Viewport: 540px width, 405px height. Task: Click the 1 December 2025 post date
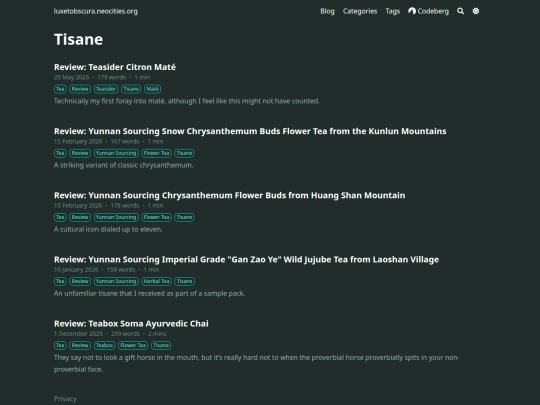pyautogui.click(x=78, y=333)
